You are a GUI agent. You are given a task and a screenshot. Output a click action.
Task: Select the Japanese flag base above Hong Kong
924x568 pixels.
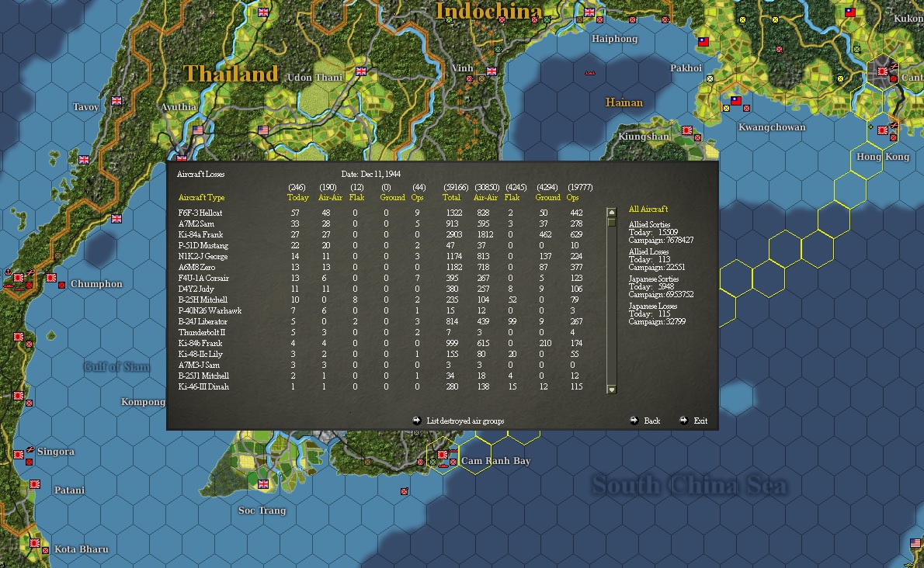click(883, 130)
